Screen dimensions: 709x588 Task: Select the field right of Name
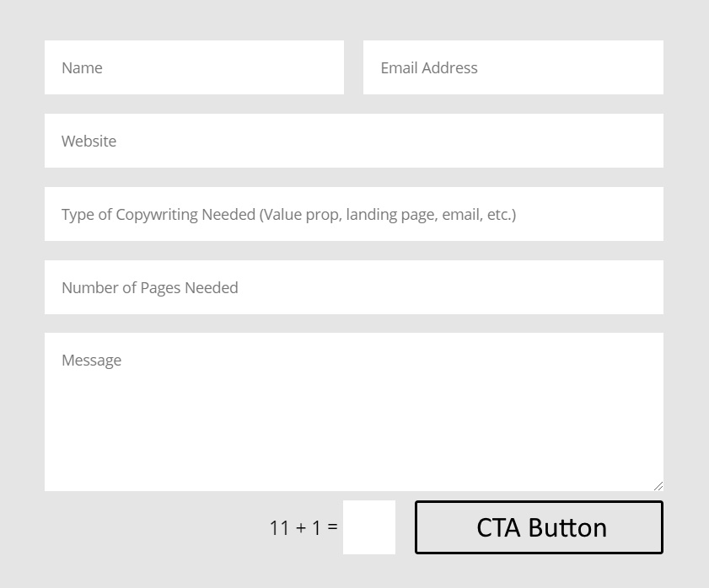click(x=513, y=67)
